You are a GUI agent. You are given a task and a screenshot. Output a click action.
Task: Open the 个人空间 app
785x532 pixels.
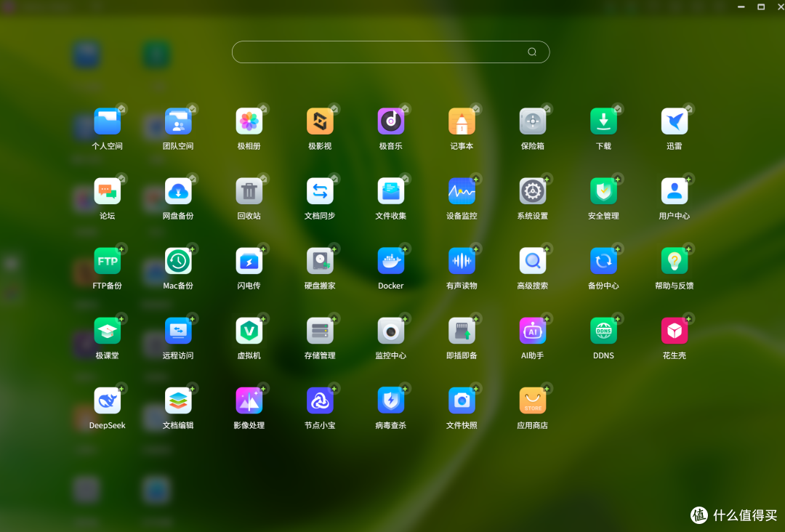click(107, 121)
